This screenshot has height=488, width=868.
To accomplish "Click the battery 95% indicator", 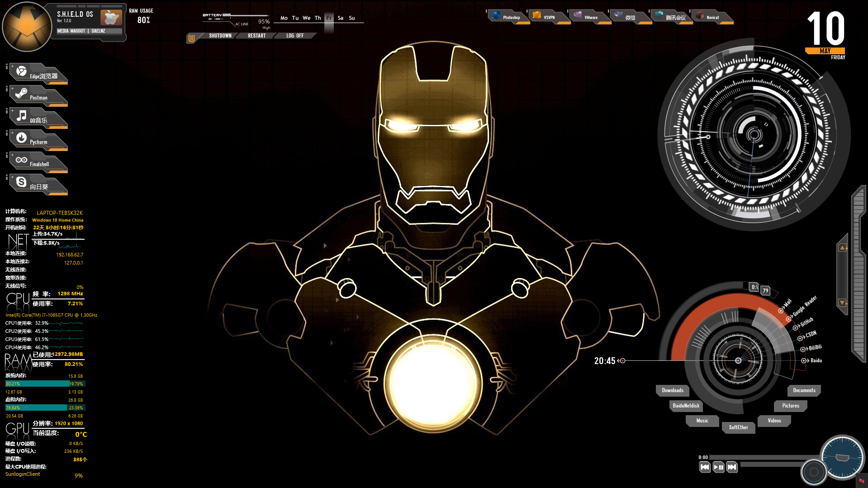I will pyautogui.click(x=263, y=21).
